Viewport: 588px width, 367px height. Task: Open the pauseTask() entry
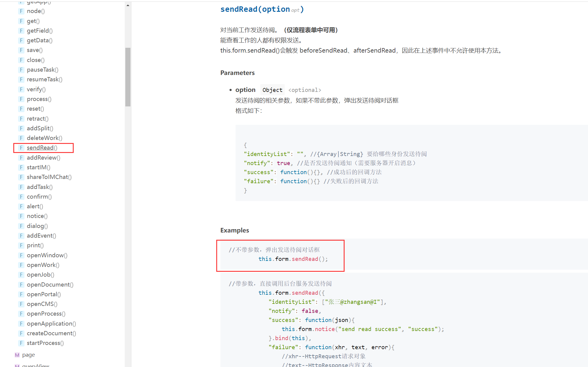[x=42, y=70]
